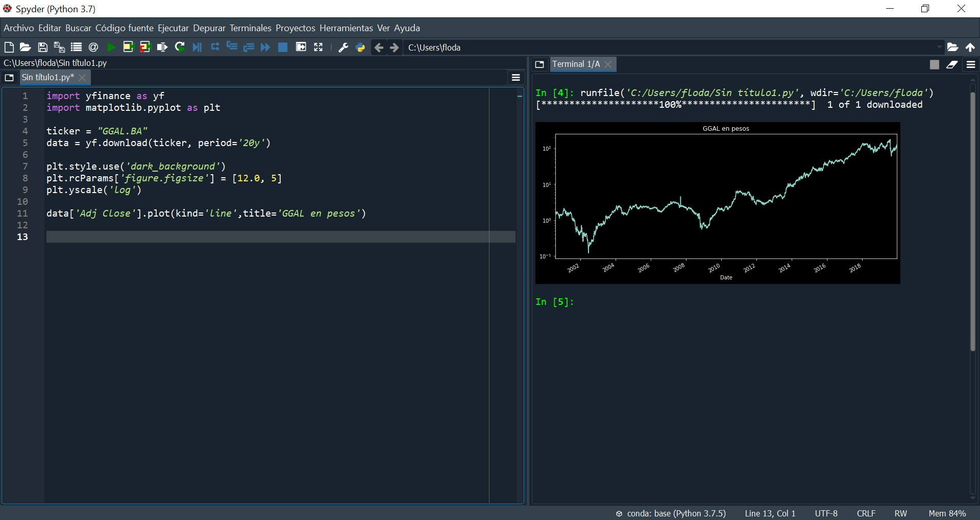Click the debug step-over icon
980x520 pixels.
pyautogui.click(x=215, y=47)
